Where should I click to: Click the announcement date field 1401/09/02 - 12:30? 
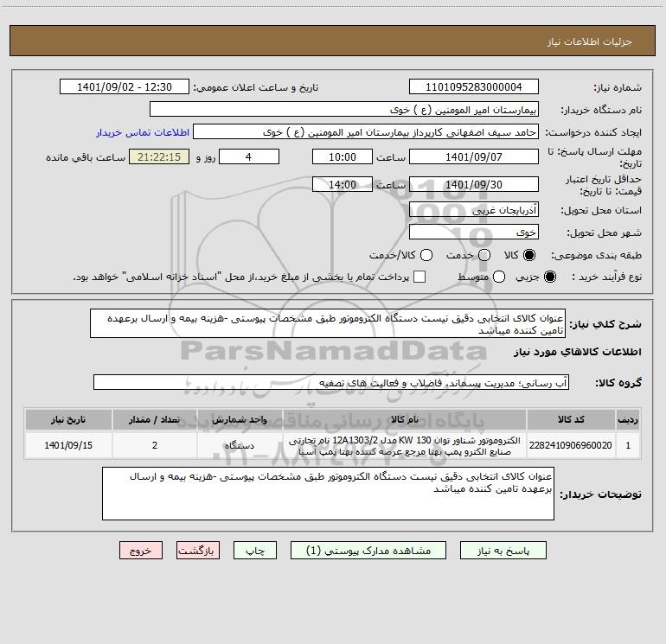coord(125,86)
